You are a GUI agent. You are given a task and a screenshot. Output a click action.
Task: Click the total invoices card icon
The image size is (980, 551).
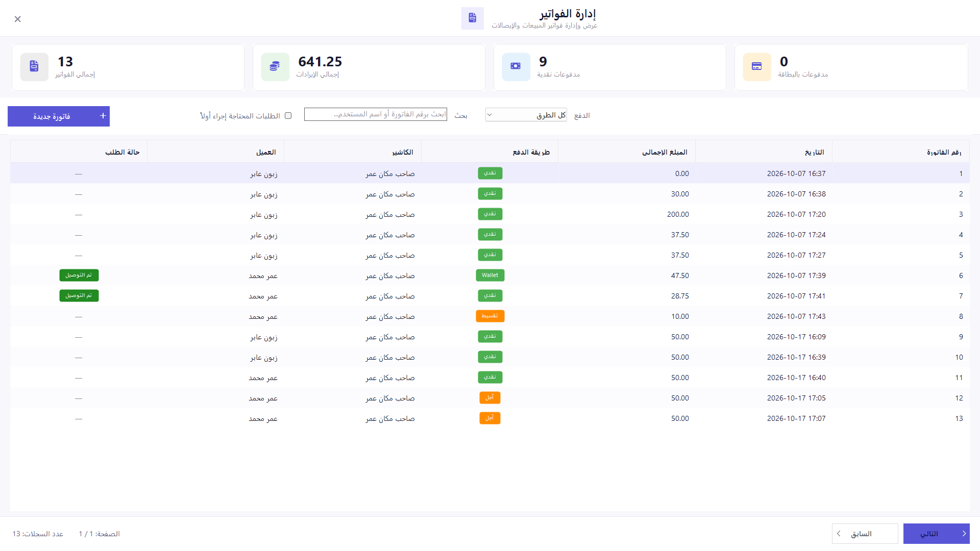34,66
